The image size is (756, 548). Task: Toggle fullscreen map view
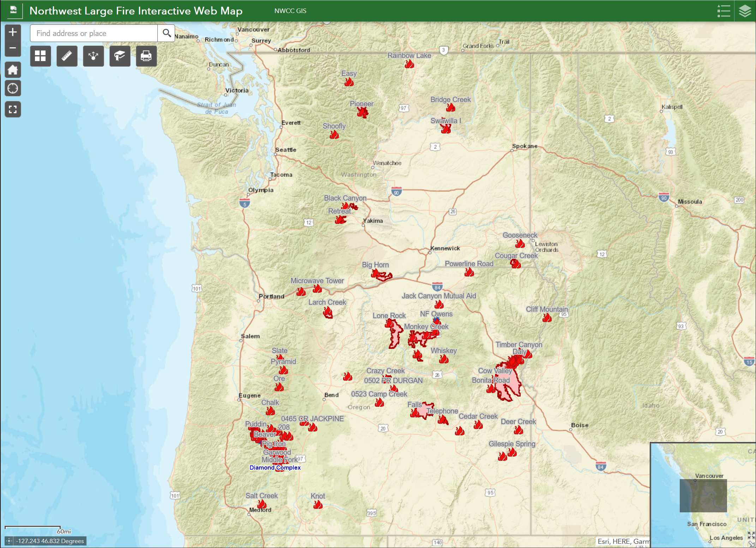[x=13, y=109]
